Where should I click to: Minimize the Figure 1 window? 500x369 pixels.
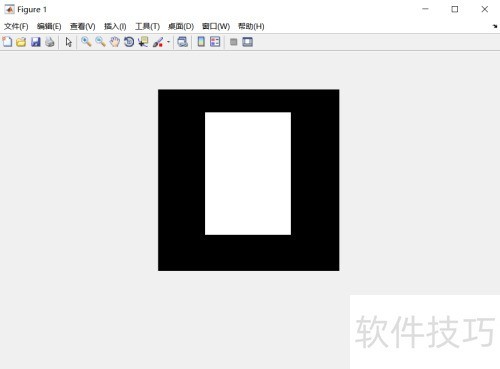tap(425, 9)
